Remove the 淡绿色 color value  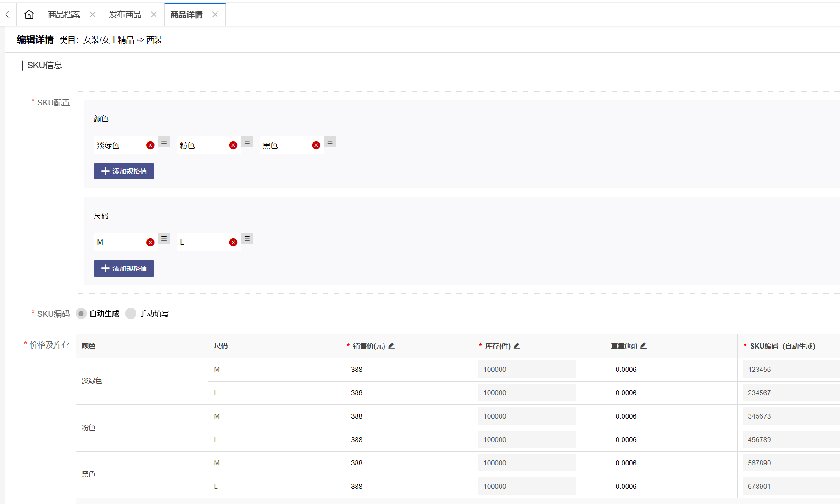click(150, 145)
